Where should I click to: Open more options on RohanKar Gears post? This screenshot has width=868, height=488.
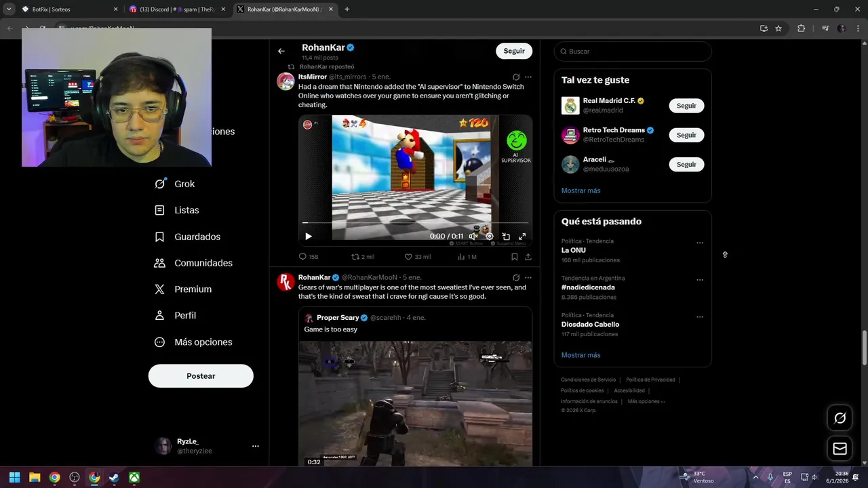tap(528, 277)
